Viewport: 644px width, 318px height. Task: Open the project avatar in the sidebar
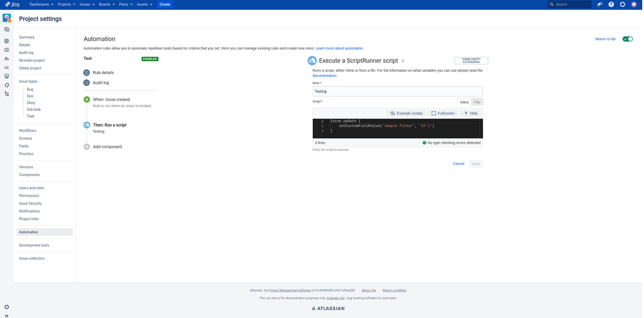coord(6,17)
